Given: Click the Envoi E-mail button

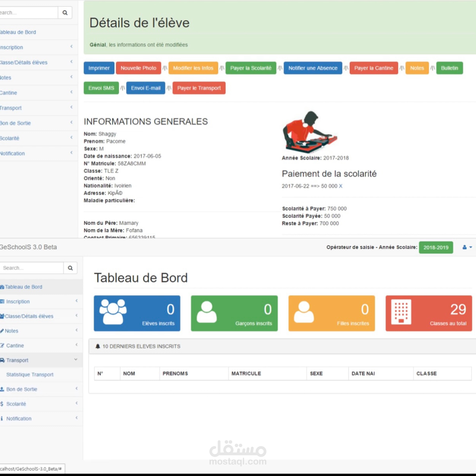Looking at the screenshot, I should click(146, 88).
